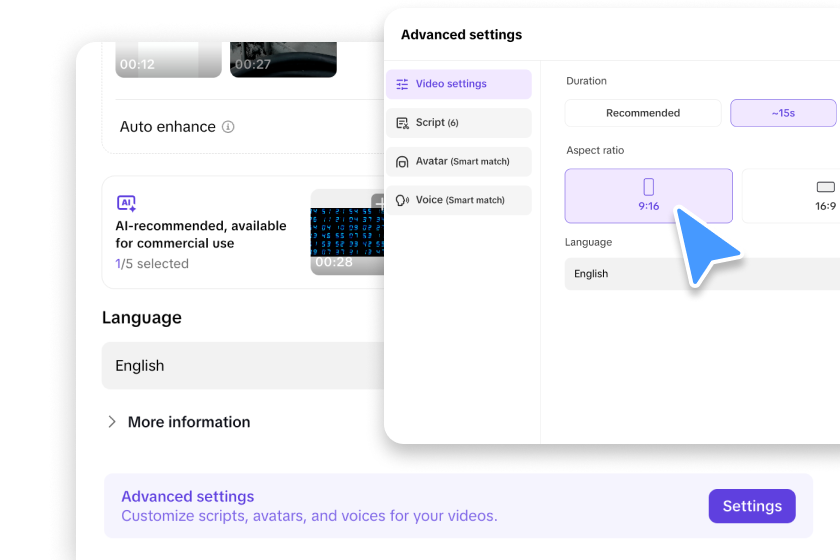This screenshot has width=840, height=560.
Task: Select the 00:27 video clip thumbnail
Action: click(282, 58)
